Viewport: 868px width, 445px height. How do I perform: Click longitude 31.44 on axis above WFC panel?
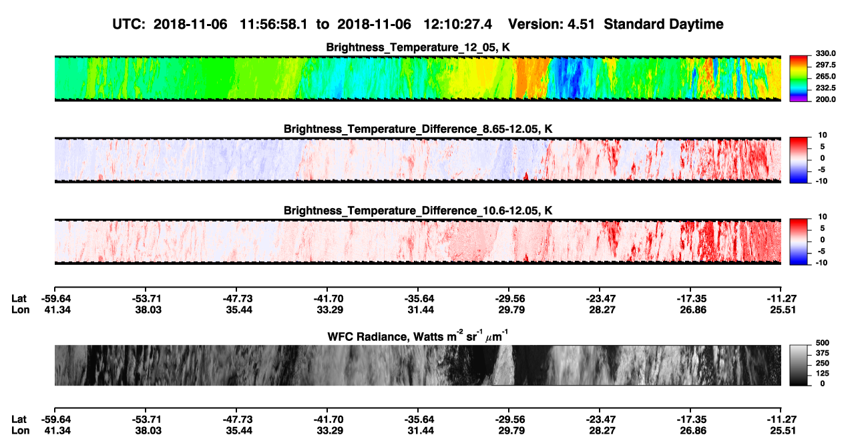pos(419,310)
